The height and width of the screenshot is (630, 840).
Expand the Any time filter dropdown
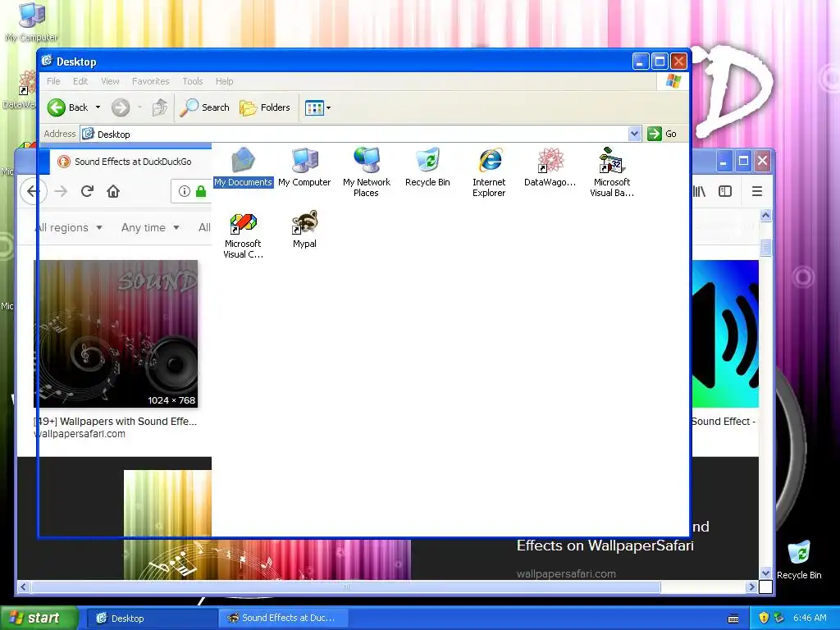pos(151,228)
